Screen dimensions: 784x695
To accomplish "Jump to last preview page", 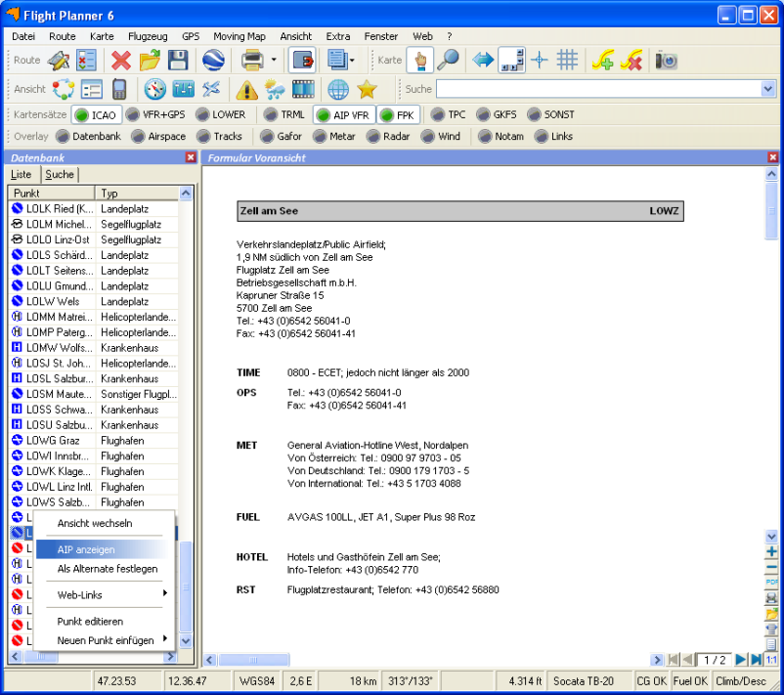I will (x=757, y=660).
